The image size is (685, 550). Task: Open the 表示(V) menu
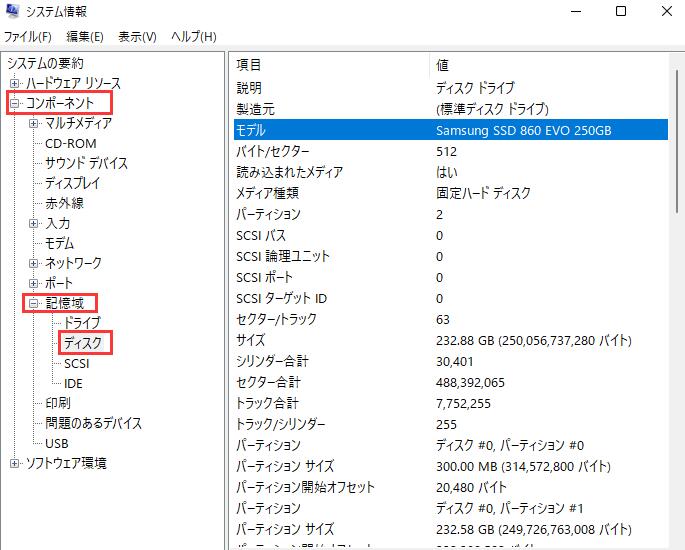137,37
